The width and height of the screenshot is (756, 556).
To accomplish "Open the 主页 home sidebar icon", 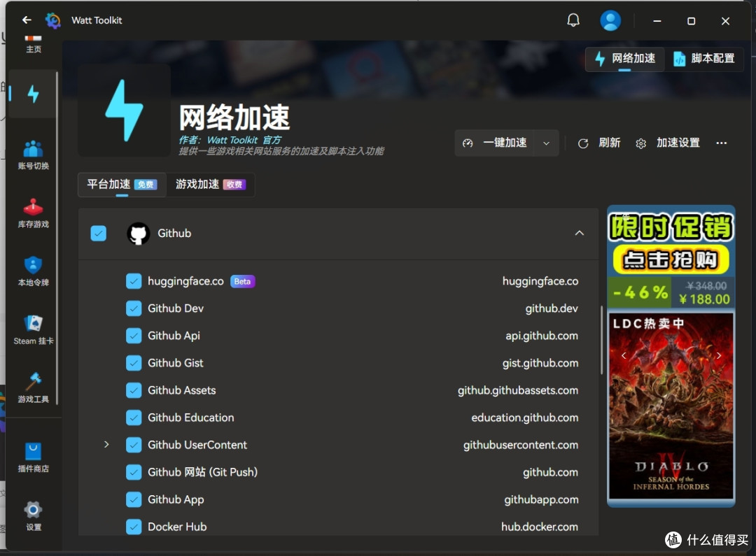I will [33, 43].
